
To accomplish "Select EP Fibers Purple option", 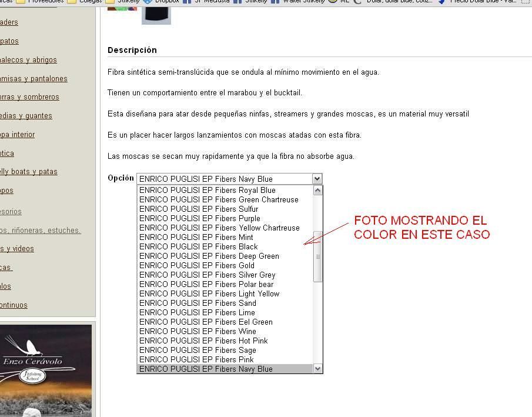I will click(225, 218).
